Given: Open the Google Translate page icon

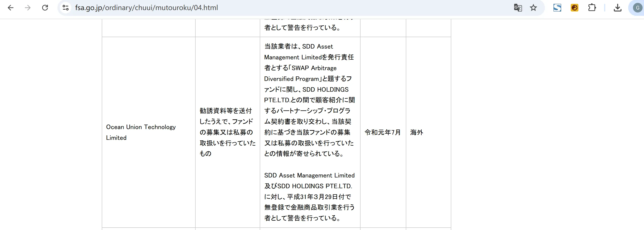Looking at the screenshot, I should (x=518, y=8).
